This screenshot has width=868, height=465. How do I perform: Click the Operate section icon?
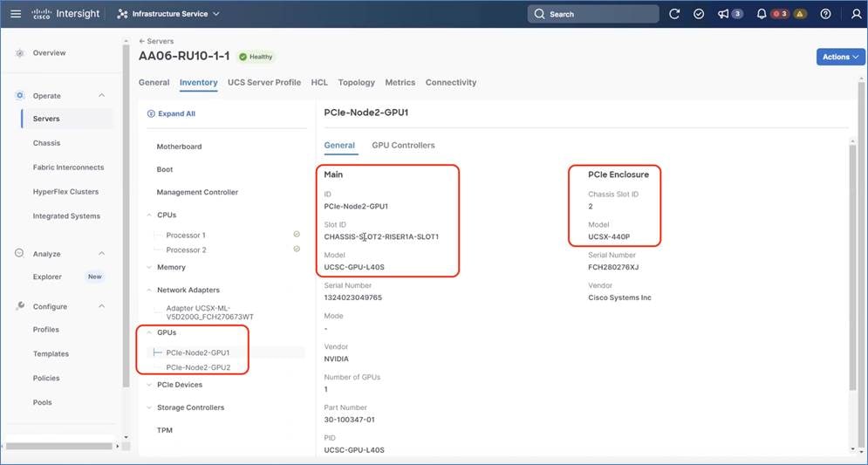click(20, 95)
